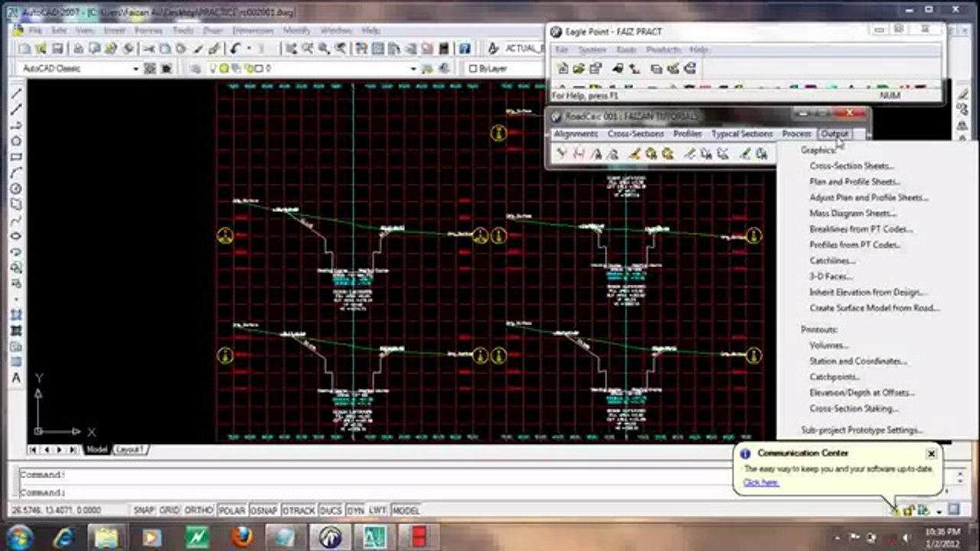The image size is (980, 551).
Task: Click the Open folder icon in Eagle Point toolbar
Action: point(579,69)
